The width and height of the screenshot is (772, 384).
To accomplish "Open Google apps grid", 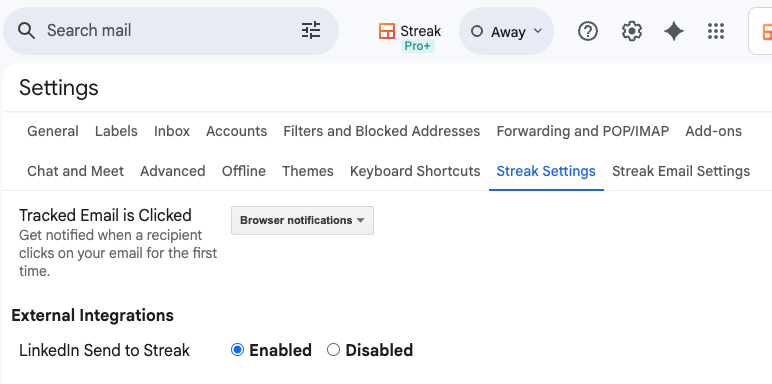I will coord(716,32).
